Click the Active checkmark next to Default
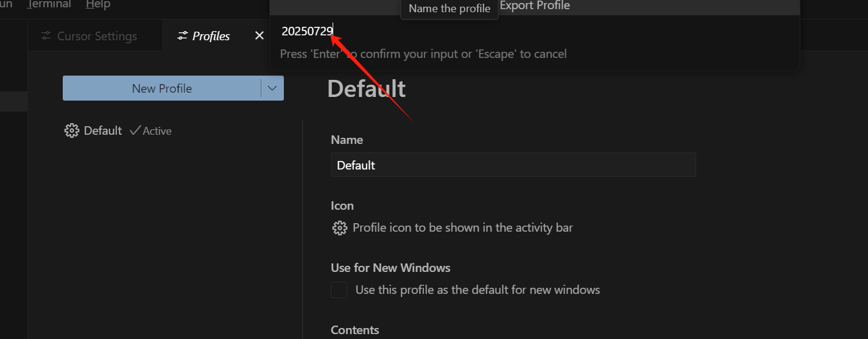Image resolution: width=868 pixels, height=339 pixels. (135, 130)
